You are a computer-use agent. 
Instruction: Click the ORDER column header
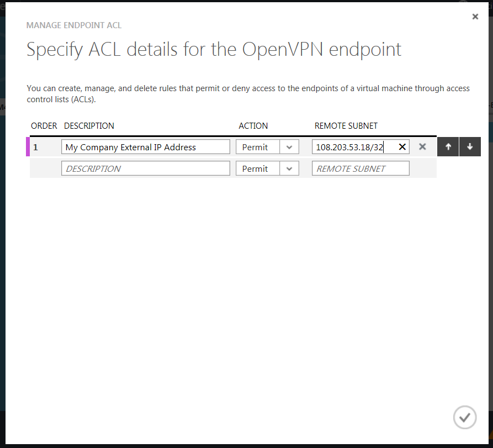[44, 126]
